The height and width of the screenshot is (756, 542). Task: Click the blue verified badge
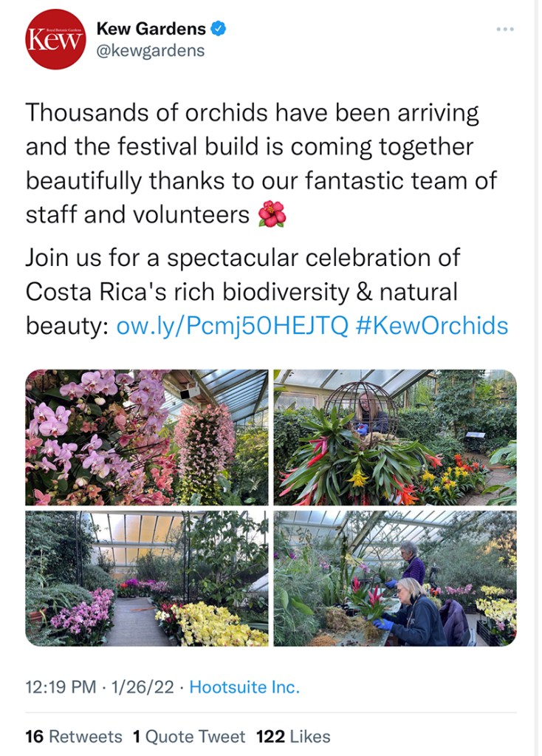(x=219, y=29)
